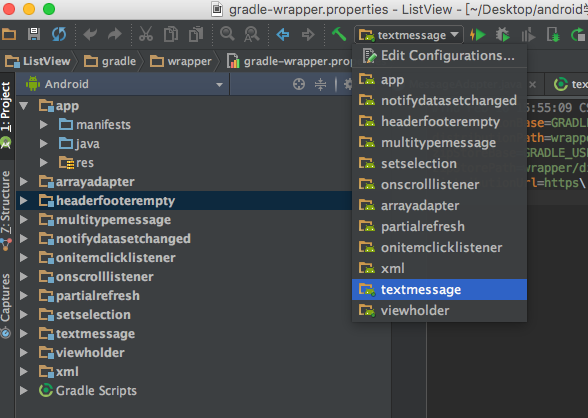588x418 pixels.
Task: Click the Synchronize refresh icon
Action: point(59,34)
